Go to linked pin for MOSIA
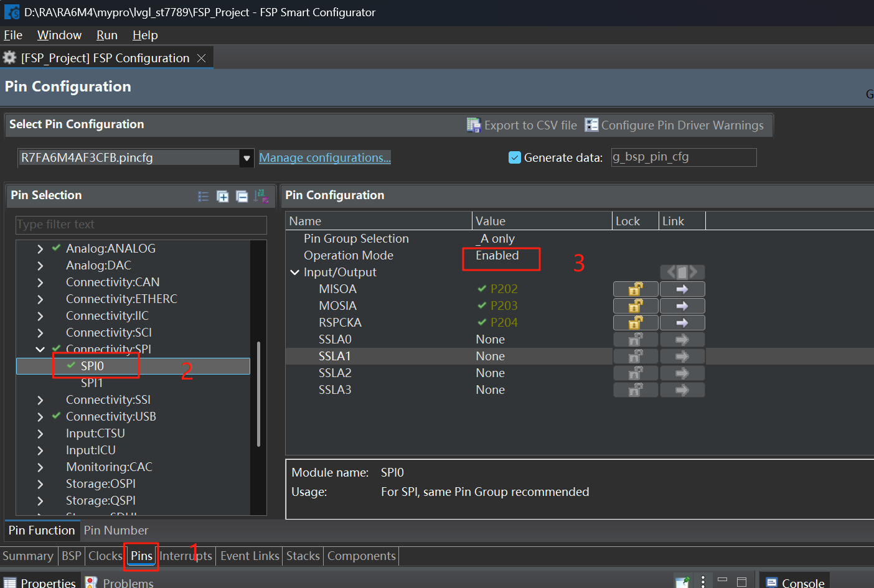Screen dimensions: 874x588 tap(682, 306)
